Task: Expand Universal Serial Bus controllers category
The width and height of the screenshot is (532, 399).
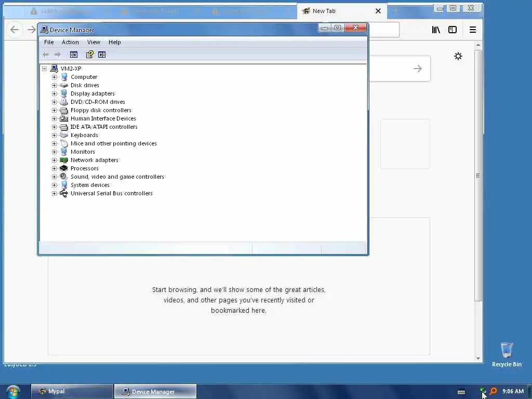Action: pyautogui.click(x=54, y=193)
